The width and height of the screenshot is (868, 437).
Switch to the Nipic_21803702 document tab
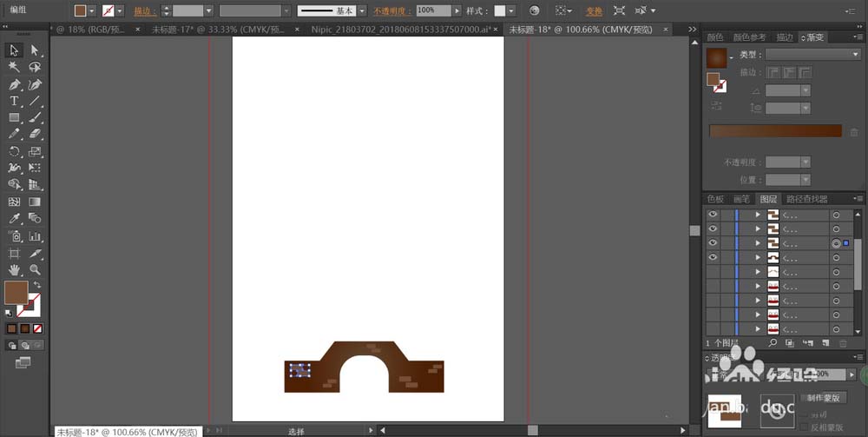(x=400, y=30)
